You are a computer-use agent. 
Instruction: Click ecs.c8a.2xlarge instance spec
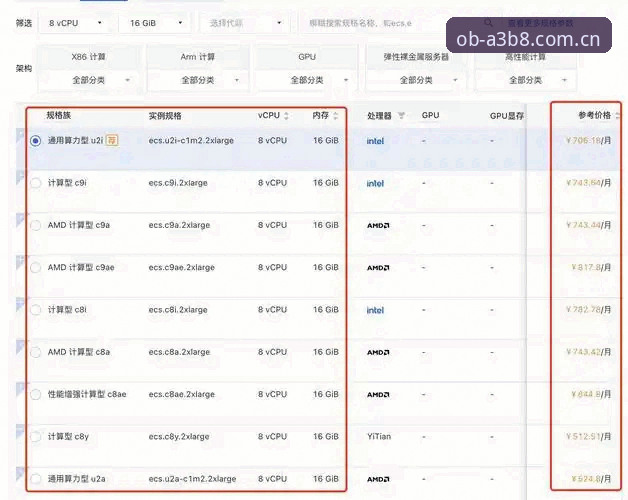pyautogui.click(x=179, y=352)
